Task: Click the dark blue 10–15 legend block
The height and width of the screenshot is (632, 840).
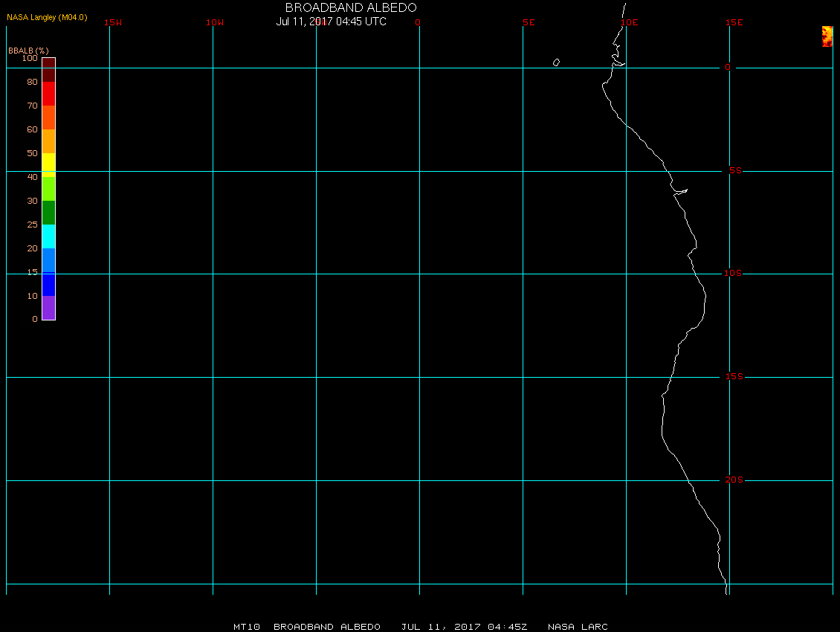Action: click(x=49, y=284)
